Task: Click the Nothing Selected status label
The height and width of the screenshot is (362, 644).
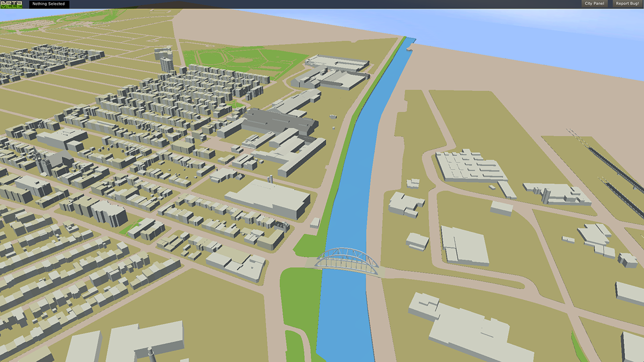Action: [49, 4]
